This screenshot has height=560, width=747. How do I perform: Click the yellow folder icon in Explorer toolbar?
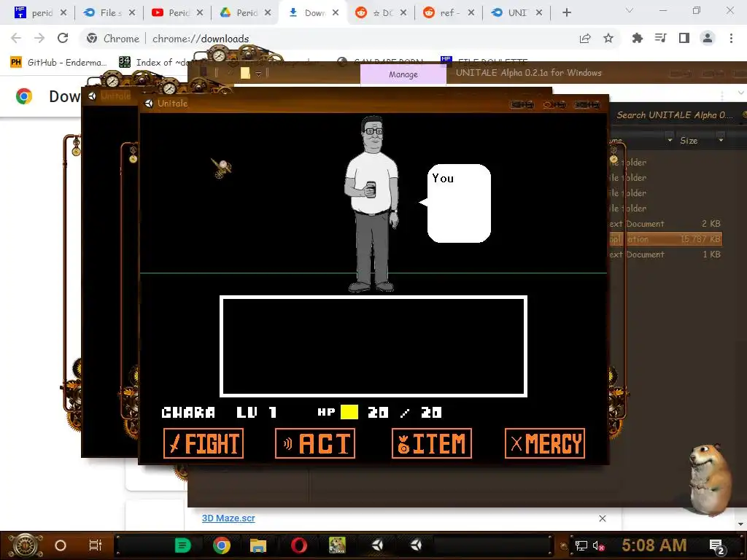(245, 73)
